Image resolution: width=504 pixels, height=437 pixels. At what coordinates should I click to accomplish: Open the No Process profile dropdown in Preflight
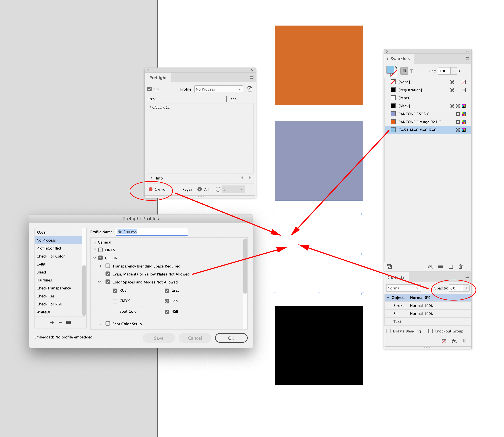pos(218,89)
